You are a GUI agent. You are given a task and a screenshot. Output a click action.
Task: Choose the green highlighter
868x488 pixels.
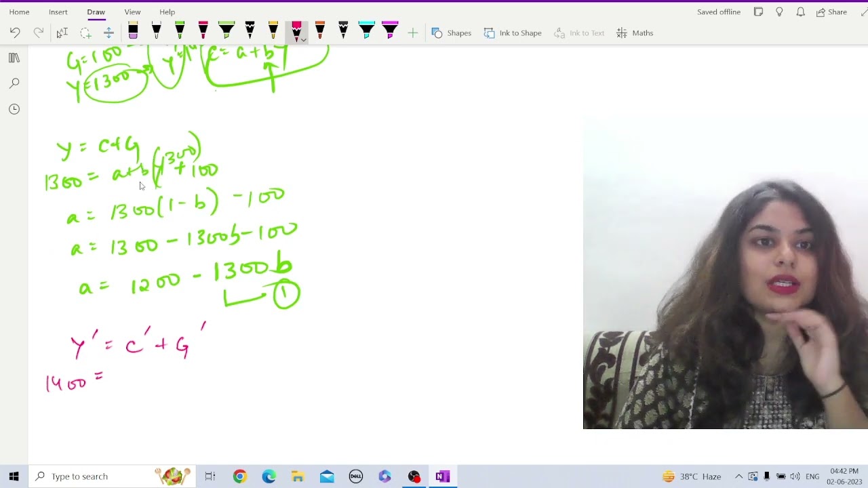[226, 31]
